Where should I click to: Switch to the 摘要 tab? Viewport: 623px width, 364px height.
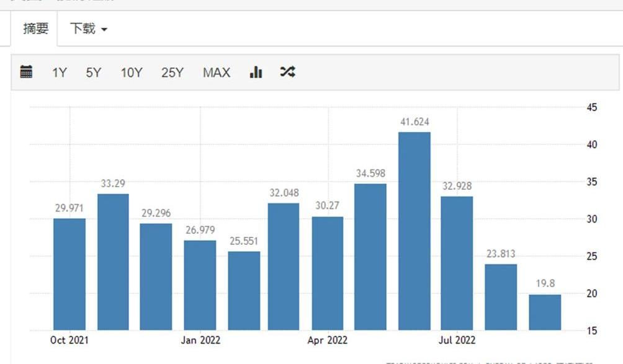click(35, 29)
